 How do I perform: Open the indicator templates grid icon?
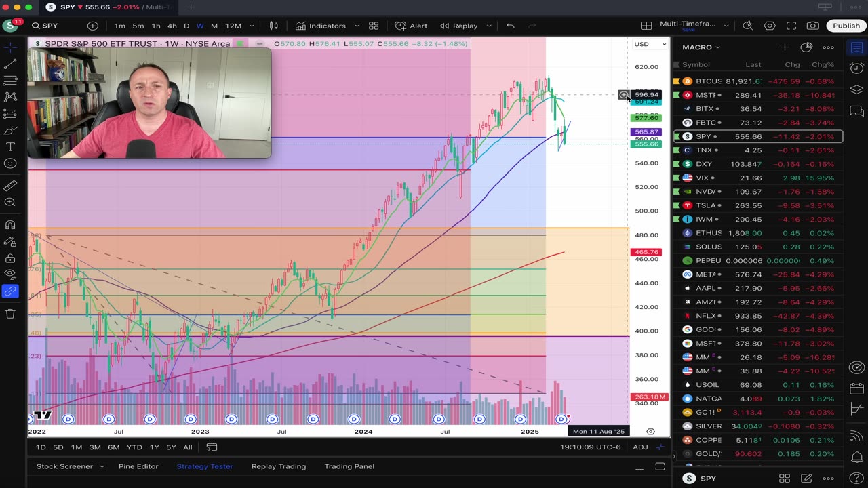374,26
